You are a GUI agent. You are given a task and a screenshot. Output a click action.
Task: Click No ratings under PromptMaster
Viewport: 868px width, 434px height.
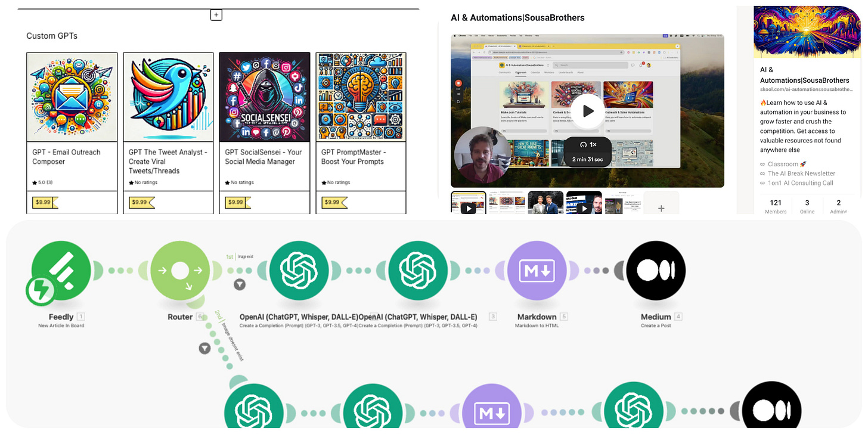[336, 182]
